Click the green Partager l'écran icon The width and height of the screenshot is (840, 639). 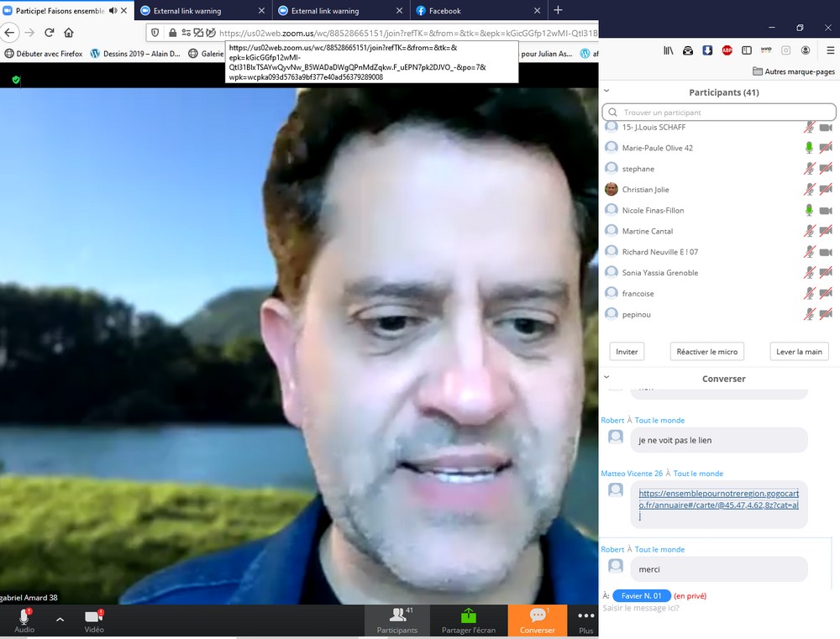469,615
